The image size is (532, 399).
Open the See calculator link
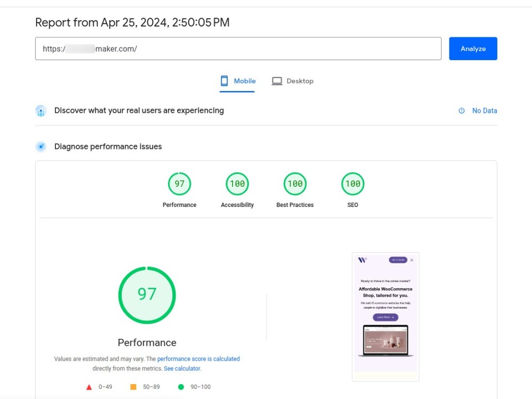(182, 369)
